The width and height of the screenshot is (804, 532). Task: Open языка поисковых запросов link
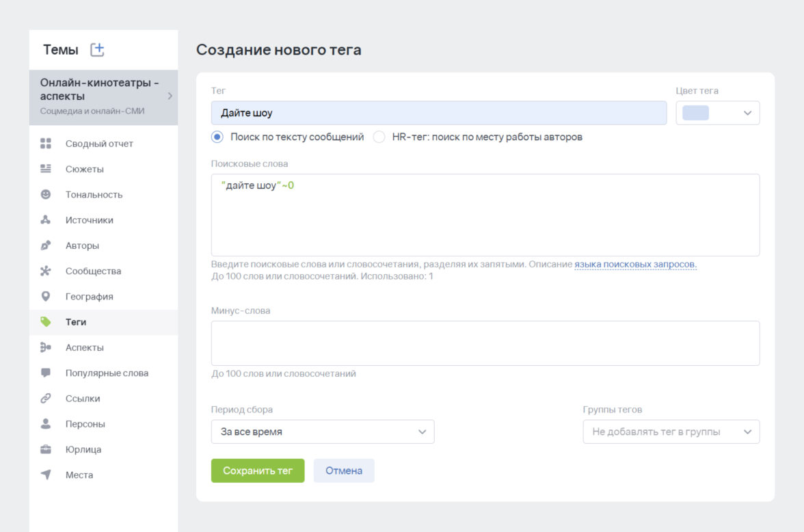coord(635,265)
